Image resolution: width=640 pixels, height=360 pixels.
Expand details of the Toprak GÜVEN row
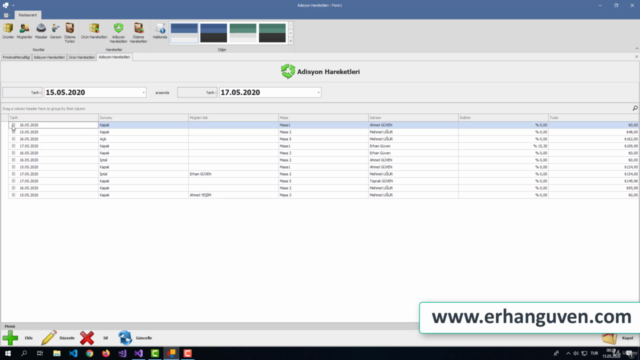[x=13, y=181]
